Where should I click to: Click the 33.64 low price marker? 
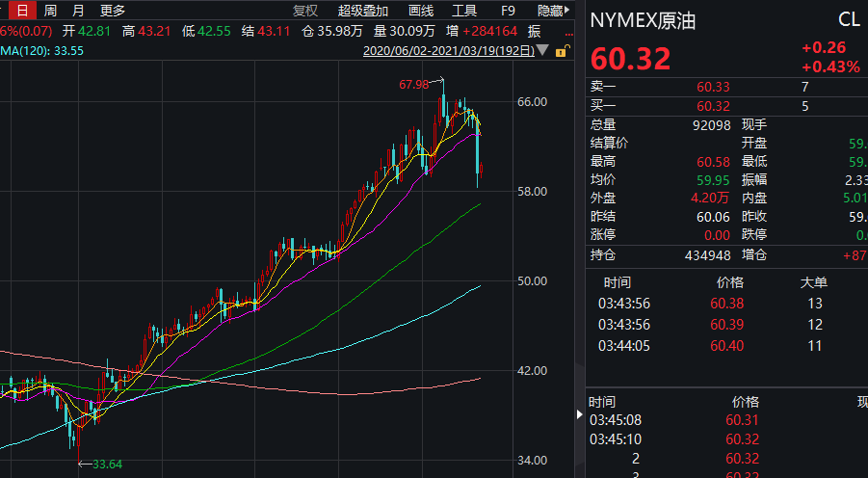point(107,465)
